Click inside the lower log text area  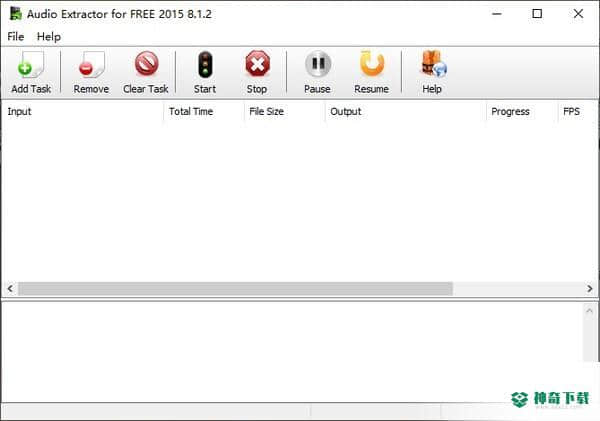pos(292,351)
